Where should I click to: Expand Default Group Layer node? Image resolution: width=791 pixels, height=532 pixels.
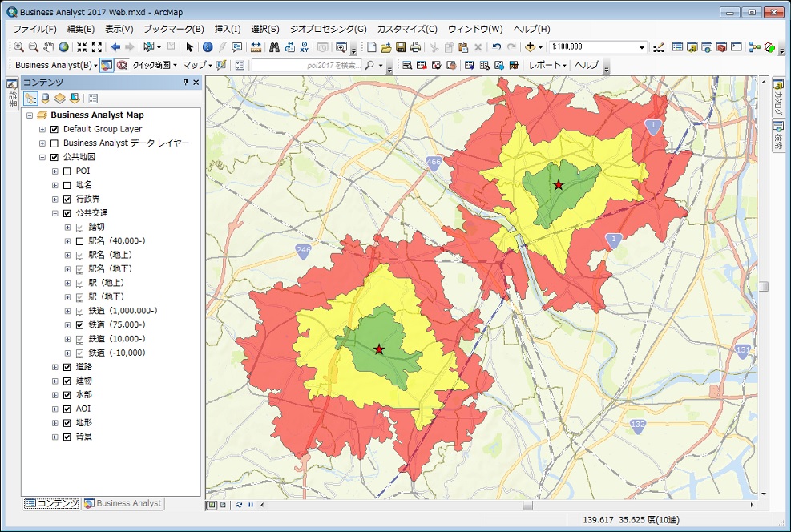click(x=42, y=130)
